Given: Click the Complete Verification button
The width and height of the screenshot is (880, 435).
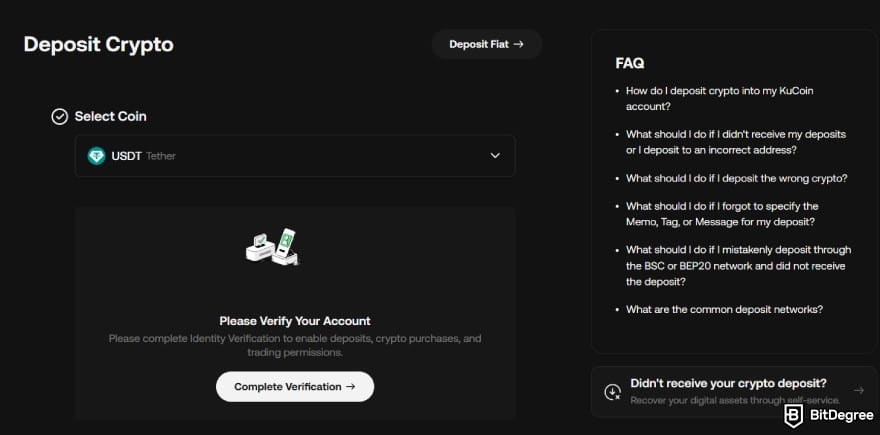Looking at the screenshot, I should coord(295,387).
